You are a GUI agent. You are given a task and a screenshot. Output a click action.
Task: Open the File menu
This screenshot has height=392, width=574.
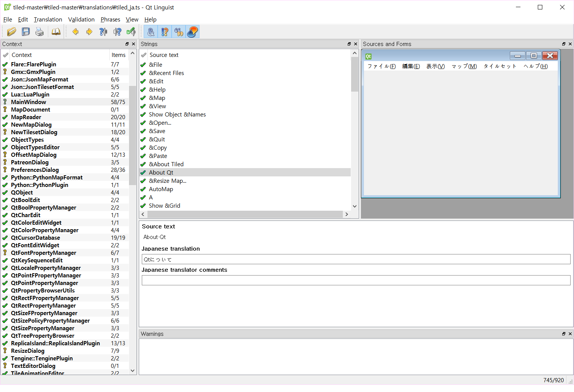(8, 20)
